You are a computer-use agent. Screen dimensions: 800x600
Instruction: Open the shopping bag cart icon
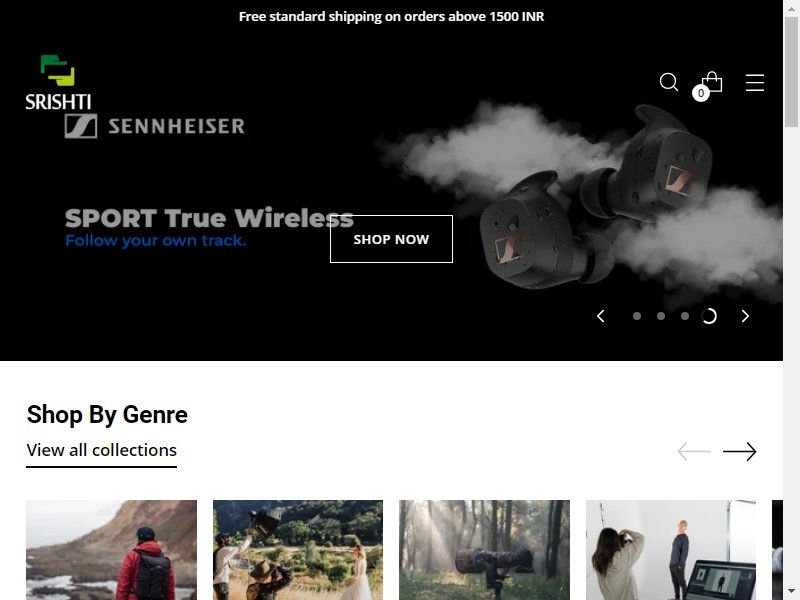pos(712,82)
